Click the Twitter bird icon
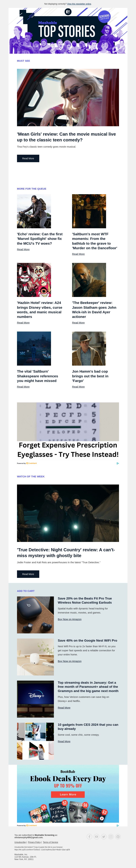This screenshot has width=136, height=868. point(104,837)
